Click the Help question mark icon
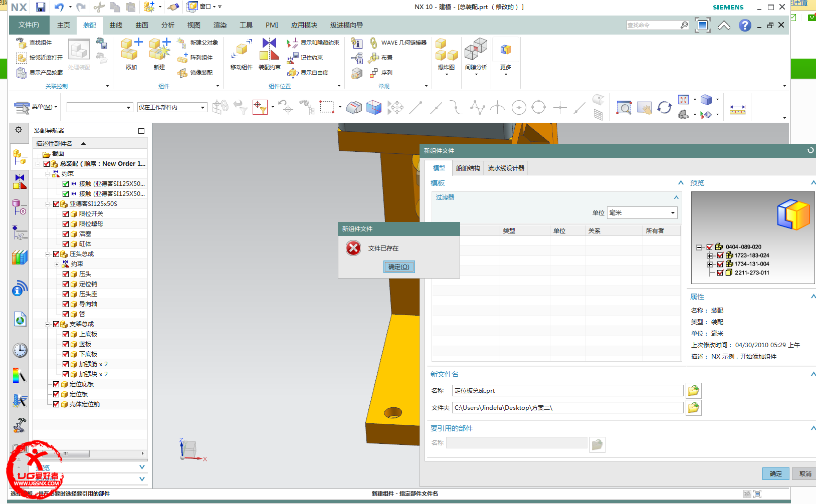 tap(745, 25)
